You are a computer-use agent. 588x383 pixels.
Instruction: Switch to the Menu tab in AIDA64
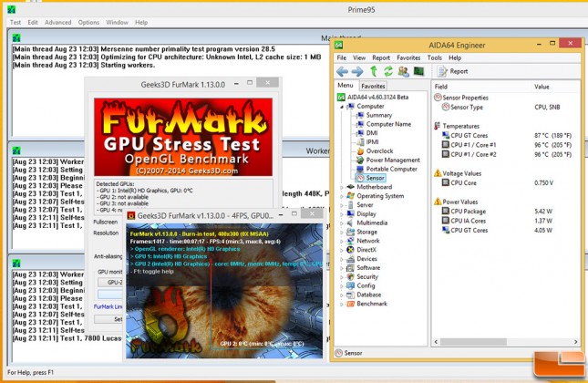(x=346, y=85)
